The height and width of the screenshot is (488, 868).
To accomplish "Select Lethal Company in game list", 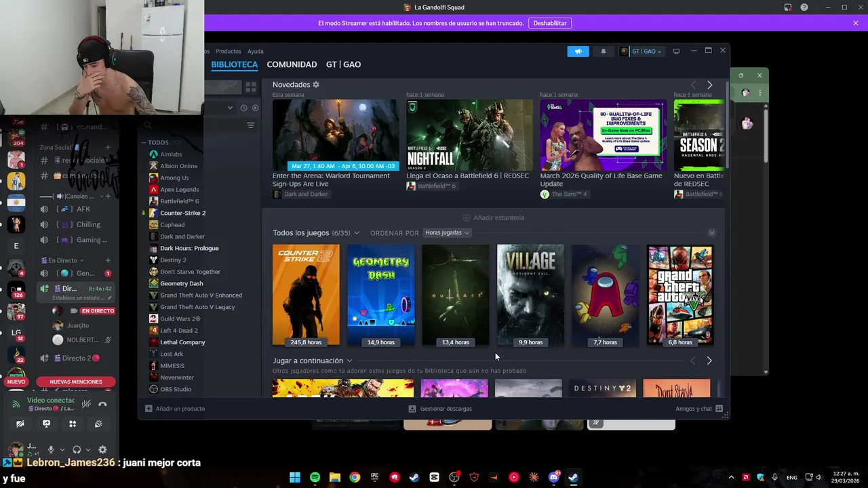I will click(182, 342).
